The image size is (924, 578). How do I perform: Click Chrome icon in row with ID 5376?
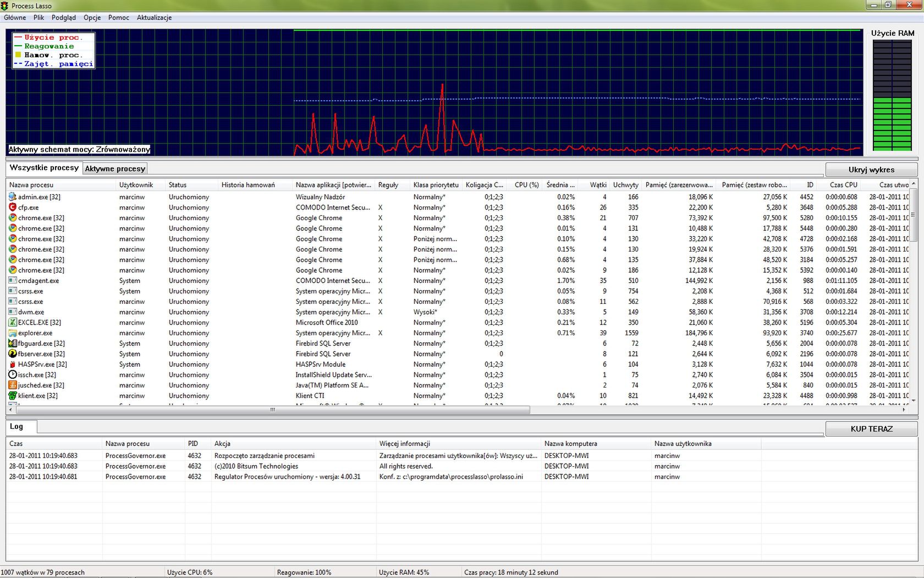coord(13,249)
